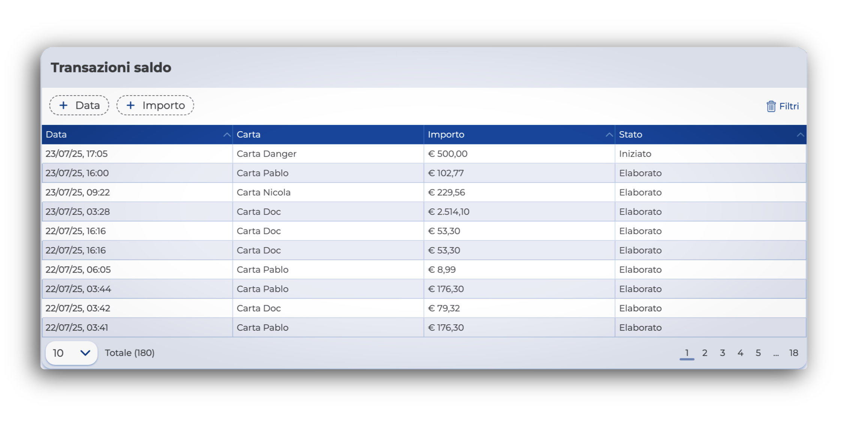Jump to last page 18

793,353
